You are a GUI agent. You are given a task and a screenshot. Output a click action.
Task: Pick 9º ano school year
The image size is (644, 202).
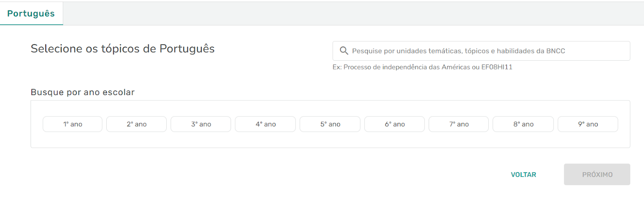[x=588, y=124]
